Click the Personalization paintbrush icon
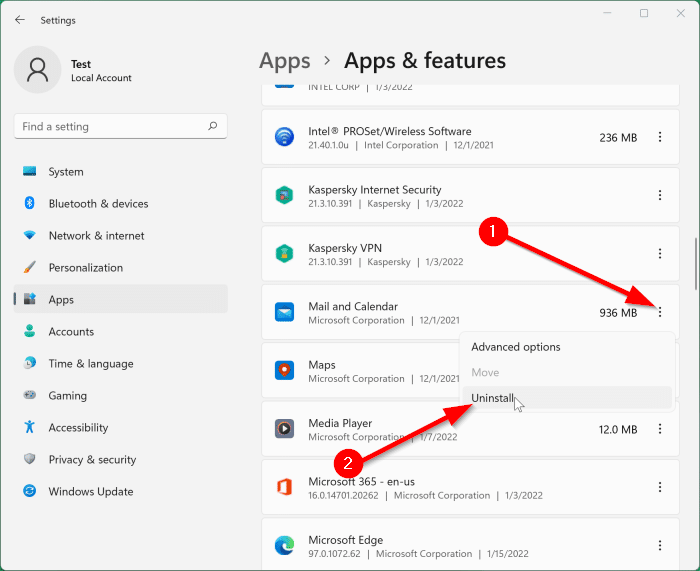Image resolution: width=700 pixels, height=571 pixels. tap(29, 267)
